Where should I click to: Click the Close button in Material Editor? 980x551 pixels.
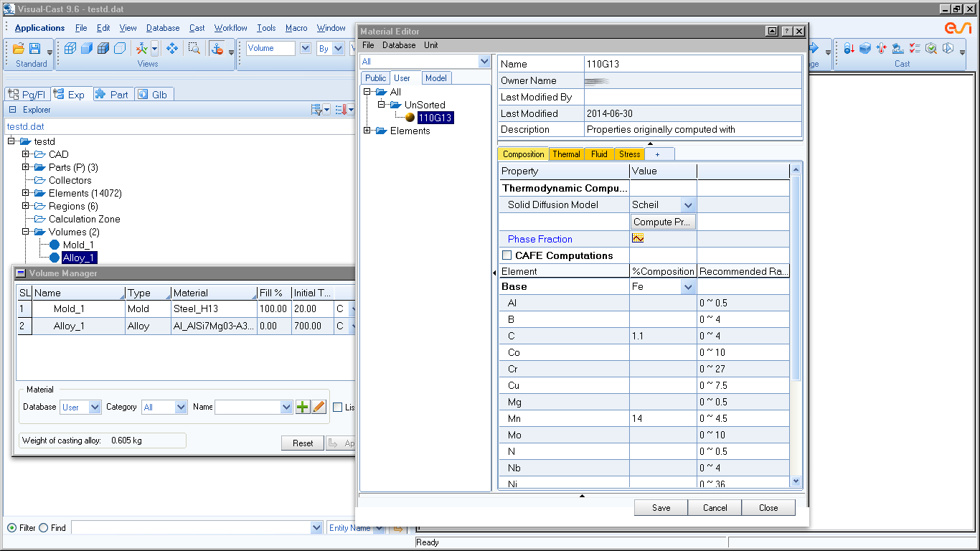(x=768, y=507)
